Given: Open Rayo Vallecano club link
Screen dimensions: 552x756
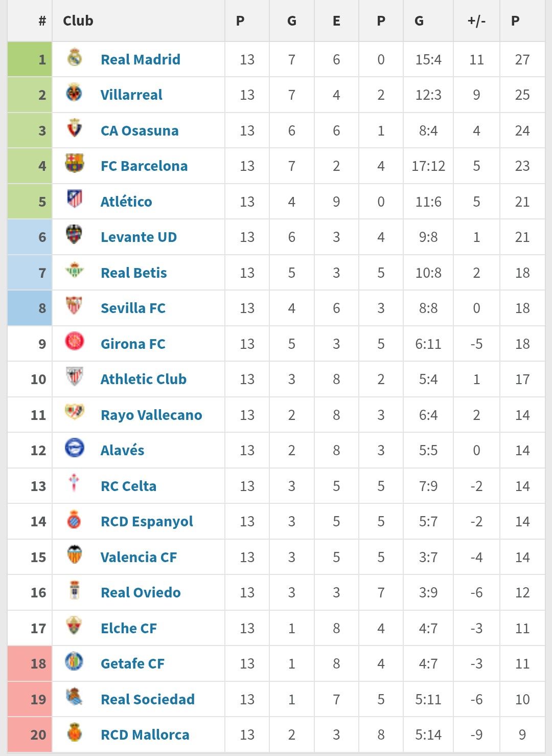Looking at the screenshot, I should (x=151, y=415).
